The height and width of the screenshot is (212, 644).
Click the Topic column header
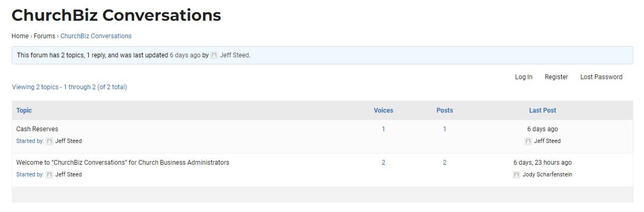(24, 111)
